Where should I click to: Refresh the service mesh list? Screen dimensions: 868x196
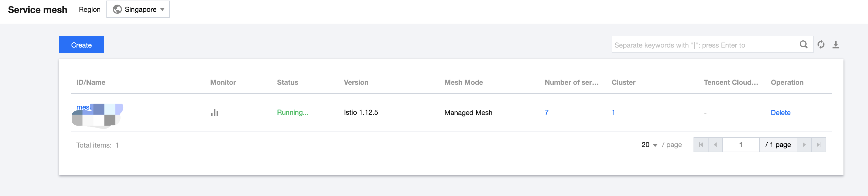[x=821, y=44]
